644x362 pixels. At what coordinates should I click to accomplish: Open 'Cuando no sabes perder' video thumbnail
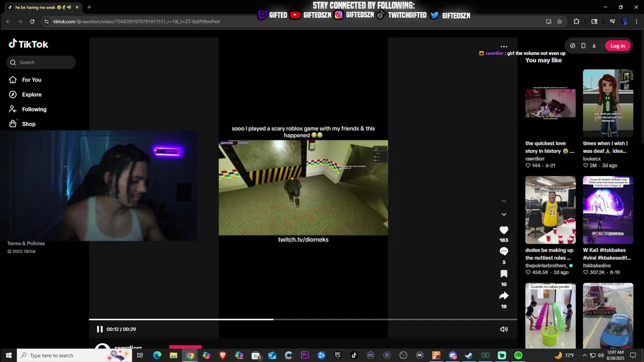[550, 316]
